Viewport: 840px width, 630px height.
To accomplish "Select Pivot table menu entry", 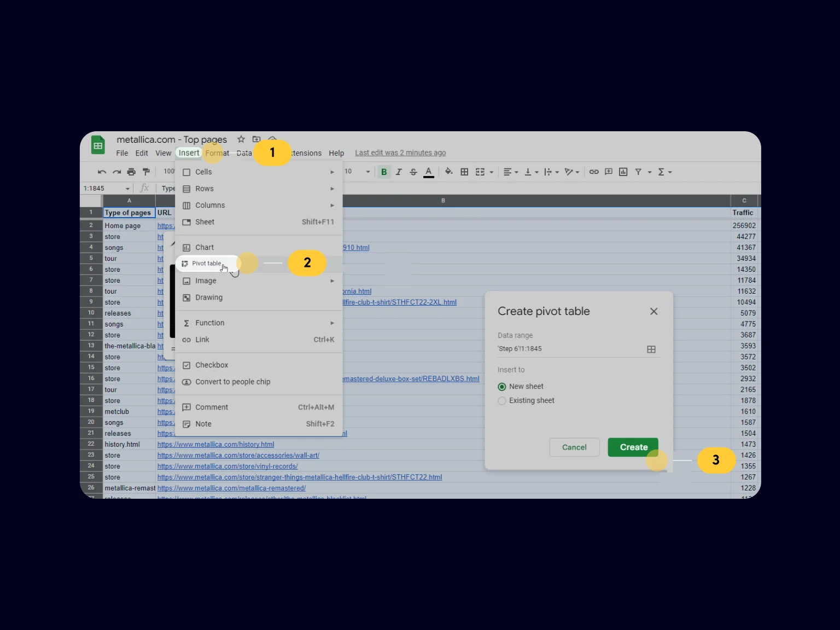I will tap(207, 264).
